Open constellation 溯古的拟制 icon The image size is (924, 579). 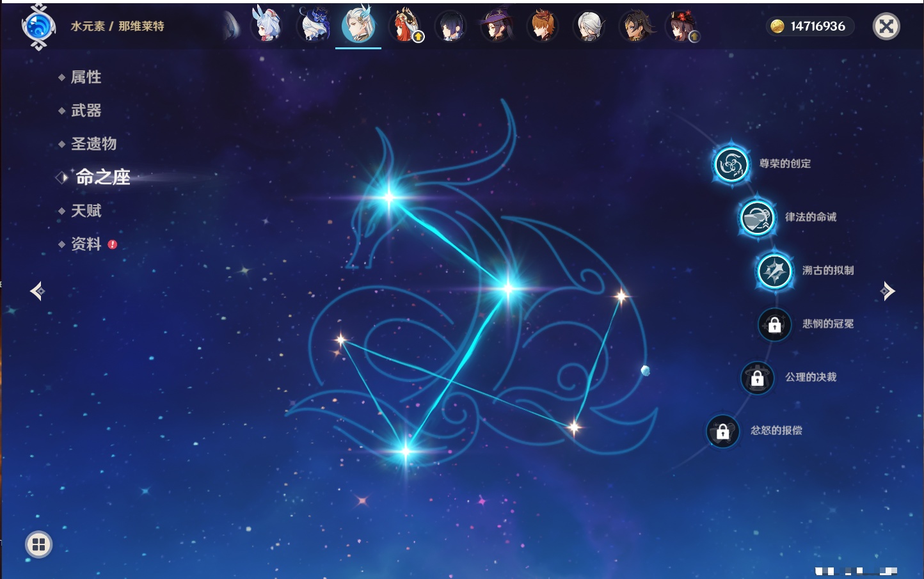tap(774, 271)
